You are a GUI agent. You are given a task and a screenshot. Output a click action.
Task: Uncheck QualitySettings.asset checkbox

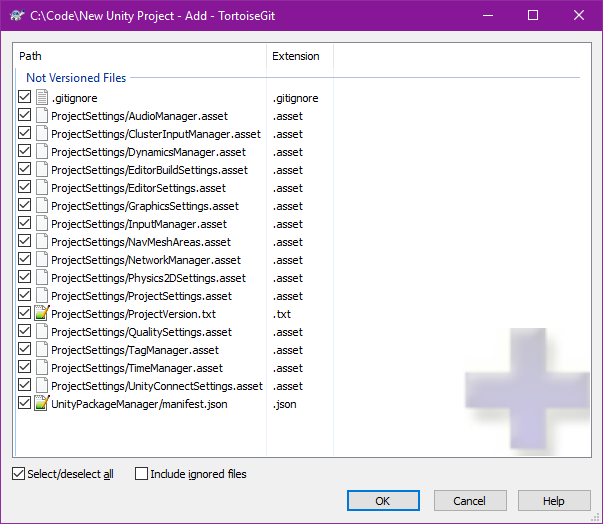[24, 331]
